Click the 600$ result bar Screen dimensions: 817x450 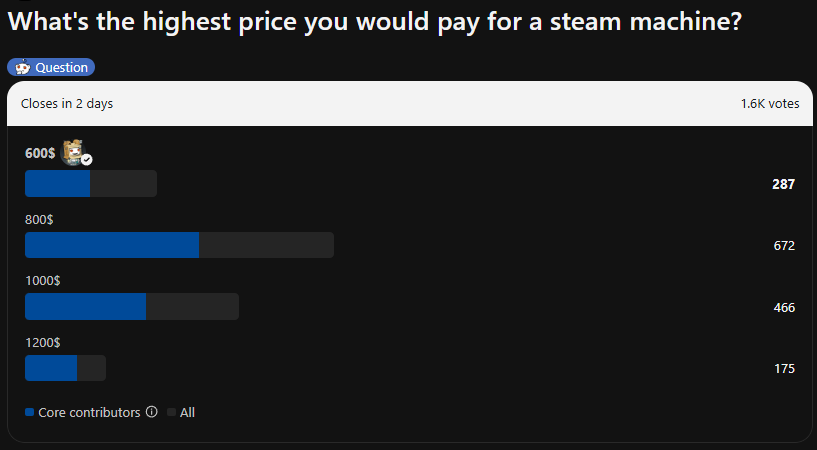(91, 183)
